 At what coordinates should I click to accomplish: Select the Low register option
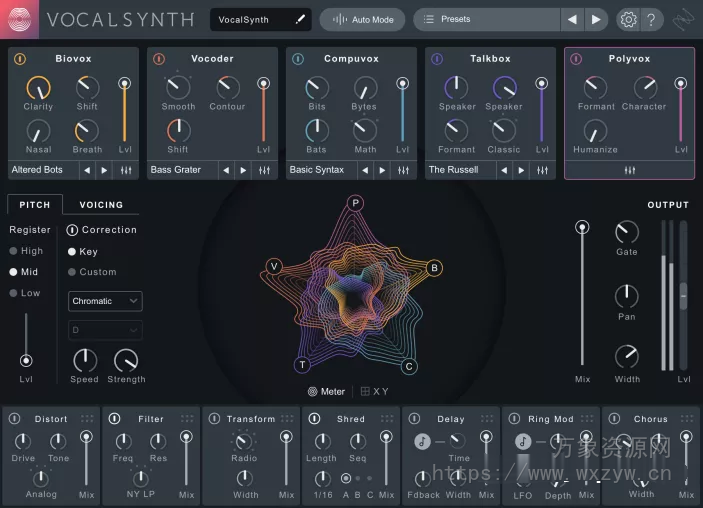25,293
